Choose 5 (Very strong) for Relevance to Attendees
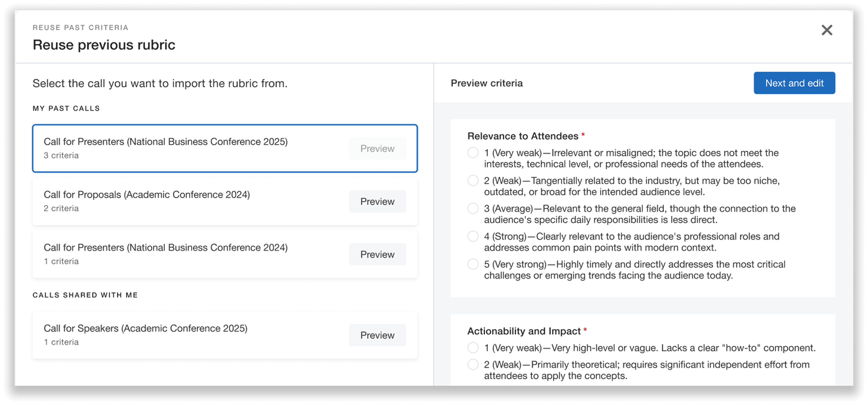Viewport: 868px width, 405px height. [x=473, y=264]
